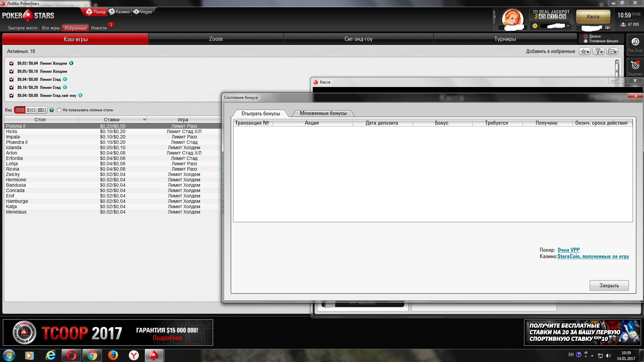The height and width of the screenshot is (362, 644).
Task: Select the third view layout icon
Action: coord(42,110)
